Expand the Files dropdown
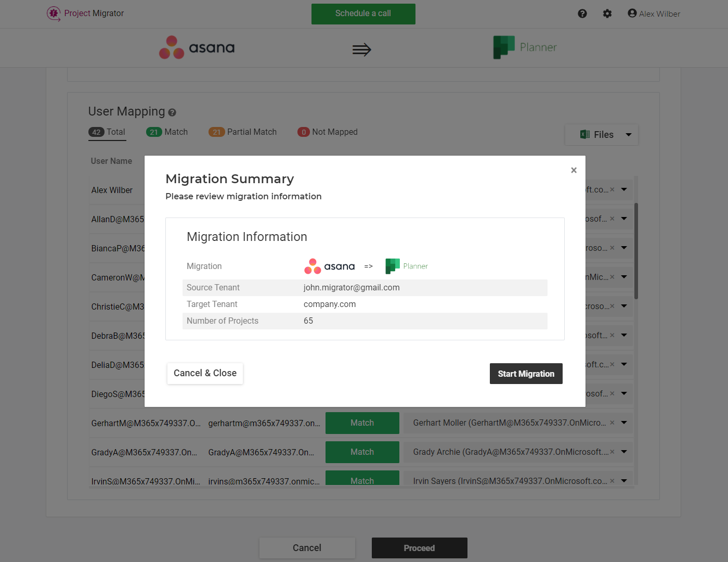 629,134
